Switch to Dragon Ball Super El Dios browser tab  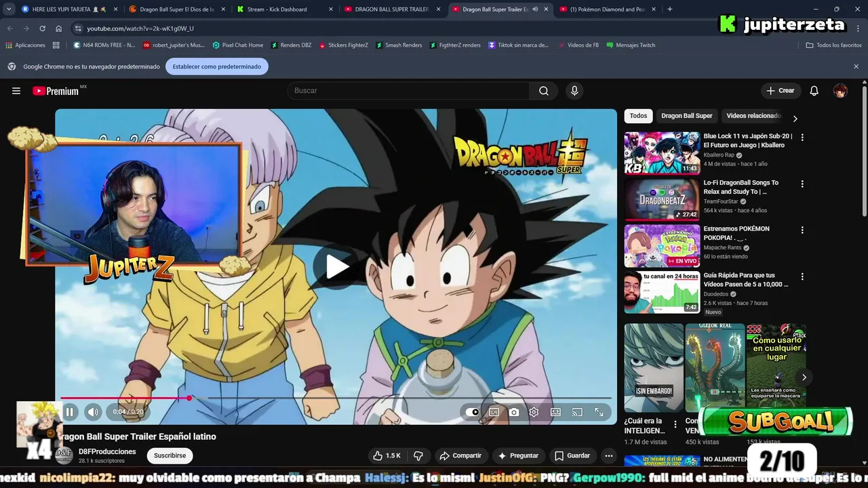coord(177,9)
